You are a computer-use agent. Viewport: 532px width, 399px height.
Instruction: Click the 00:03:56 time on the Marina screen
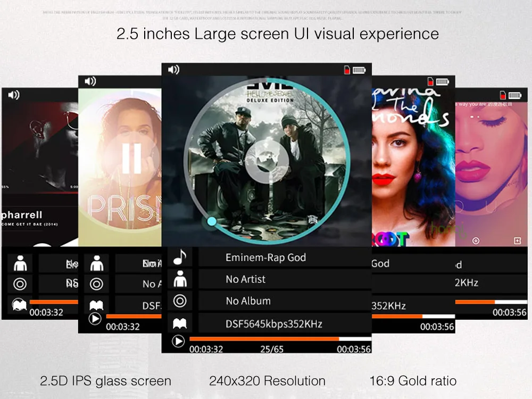[x=437, y=327]
